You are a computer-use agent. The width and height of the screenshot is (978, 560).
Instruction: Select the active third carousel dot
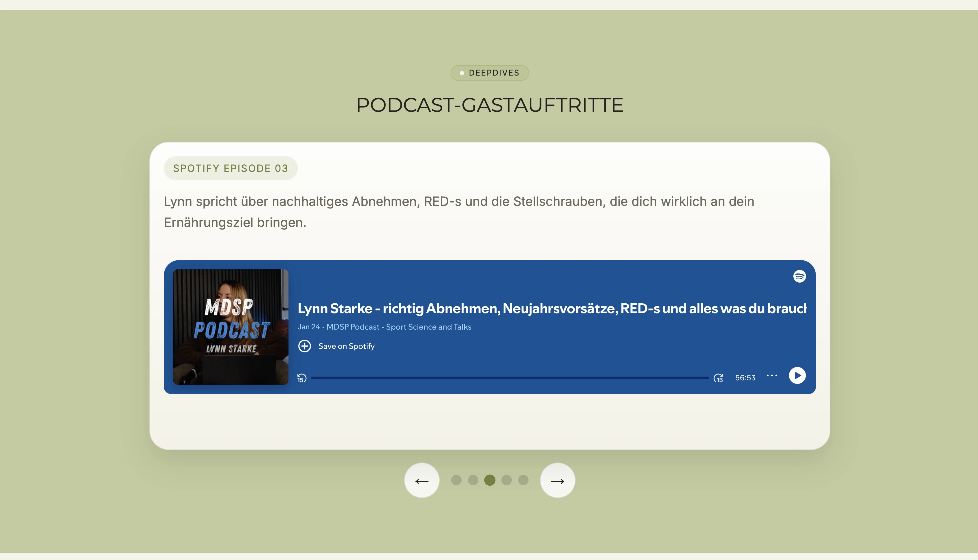point(490,480)
